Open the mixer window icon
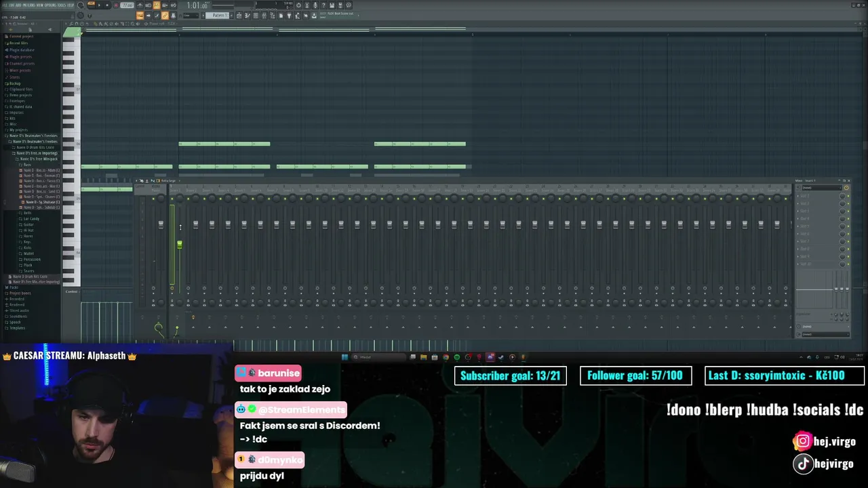Viewport: 868px width, 488px height. (x=263, y=15)
